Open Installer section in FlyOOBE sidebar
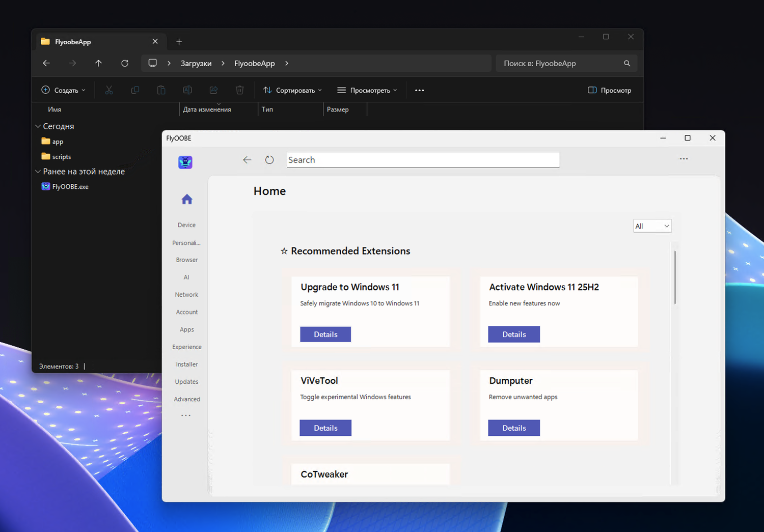Image resolution: width=764 pixels, height=532 pixels. 187,365
